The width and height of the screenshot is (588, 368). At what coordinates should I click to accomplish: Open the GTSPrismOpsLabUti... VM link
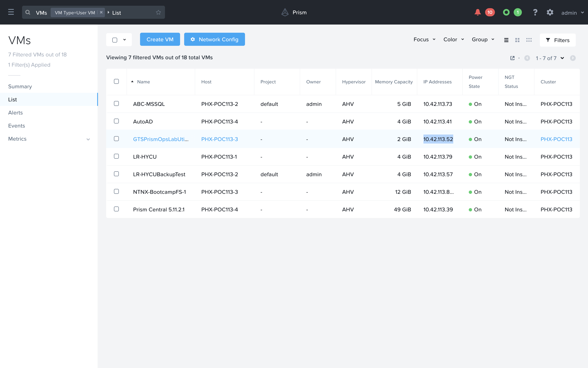161,139
